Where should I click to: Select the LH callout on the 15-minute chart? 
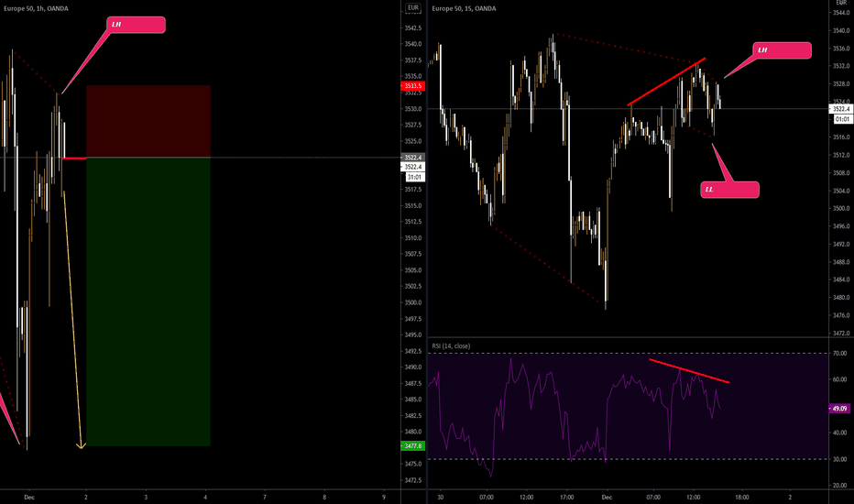pos(783,50)
